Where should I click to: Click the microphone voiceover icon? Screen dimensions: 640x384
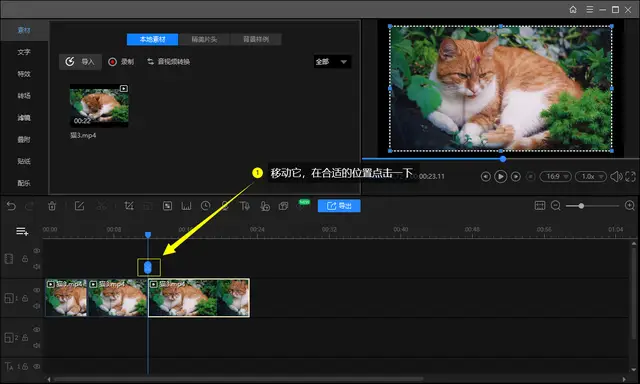click(225, 206)
